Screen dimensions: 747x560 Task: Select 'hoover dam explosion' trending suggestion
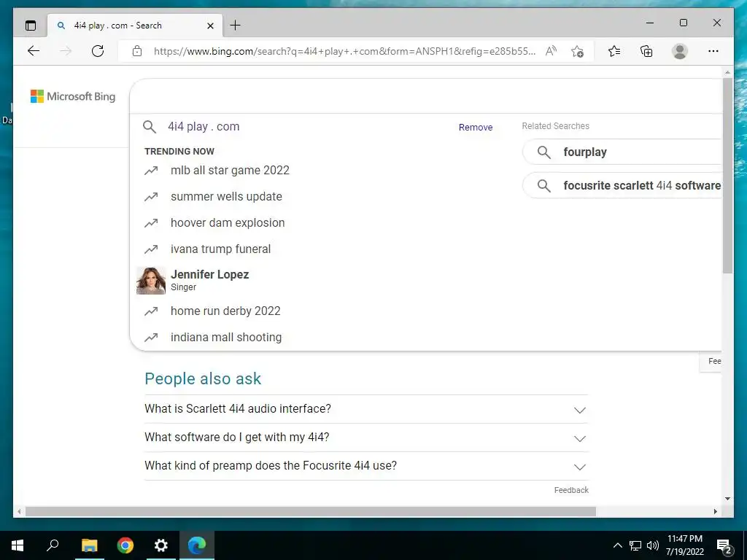coord(228,223)
